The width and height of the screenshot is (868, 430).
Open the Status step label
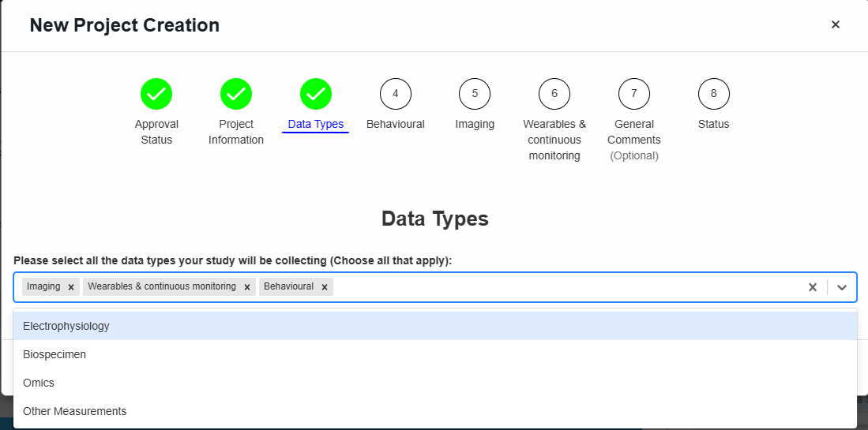pos(713,125)
